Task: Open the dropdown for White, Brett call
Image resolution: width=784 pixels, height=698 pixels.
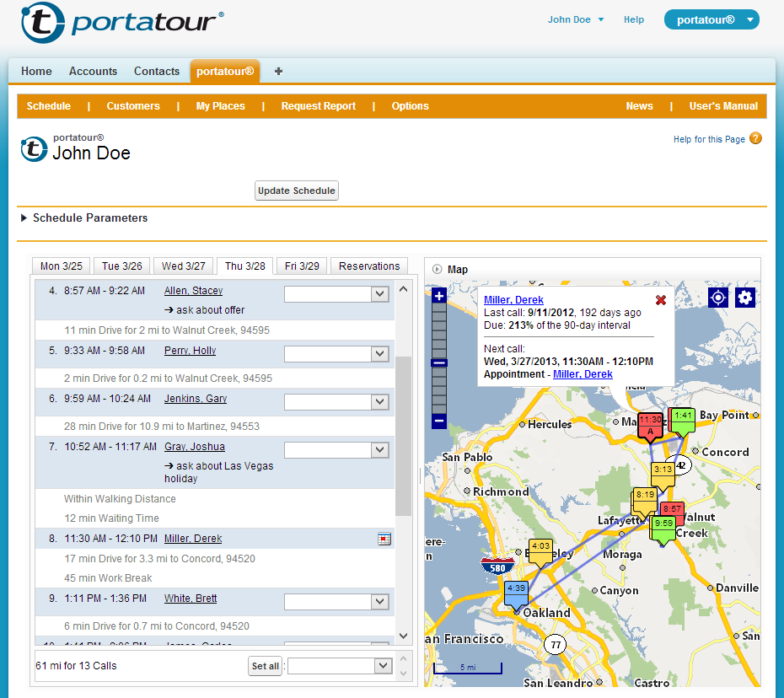Action: pos(380,602)
